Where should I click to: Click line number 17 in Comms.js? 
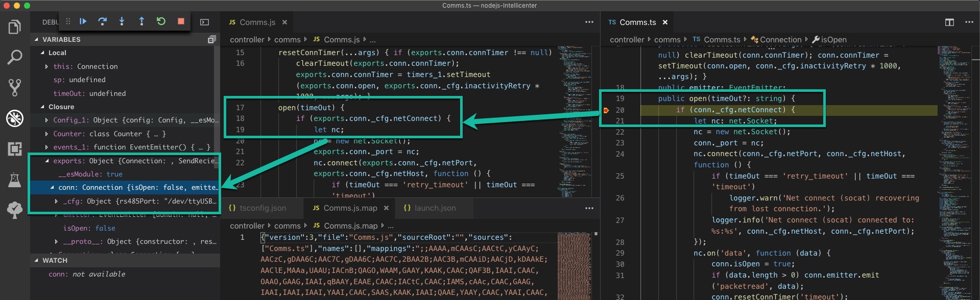click(x=240, y=108)
